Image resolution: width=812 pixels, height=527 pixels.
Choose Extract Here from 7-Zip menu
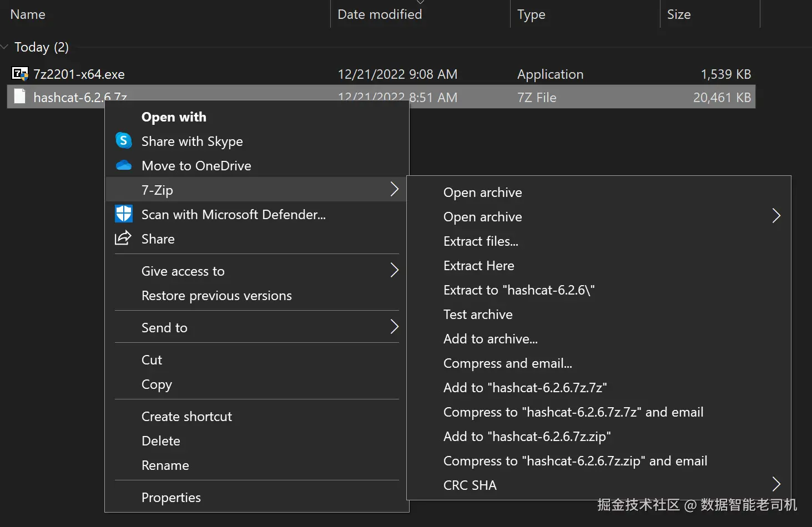click(x=478, y=266)
